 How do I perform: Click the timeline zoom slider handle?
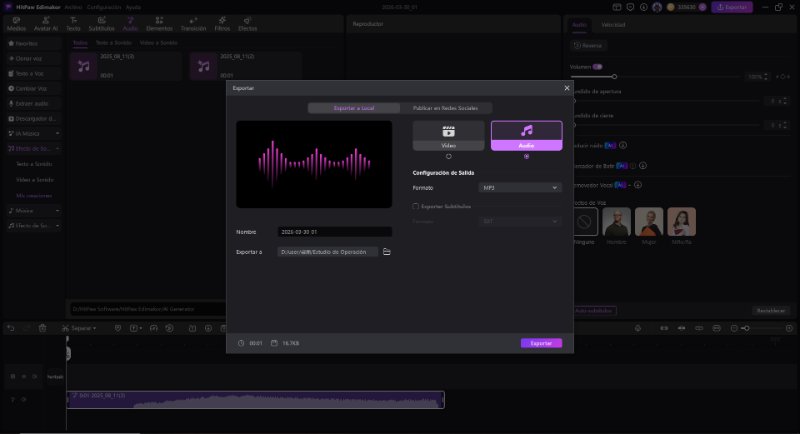coord(746,328)
